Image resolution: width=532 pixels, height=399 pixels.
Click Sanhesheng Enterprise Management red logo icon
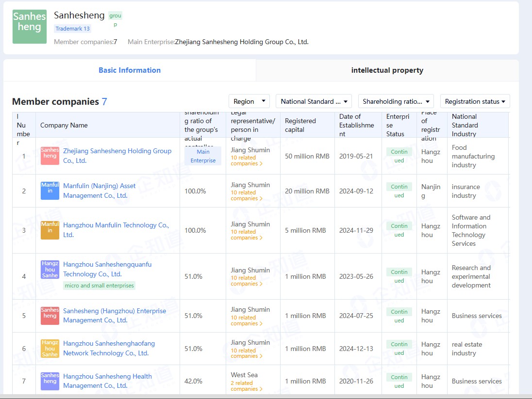pos(50,316)
